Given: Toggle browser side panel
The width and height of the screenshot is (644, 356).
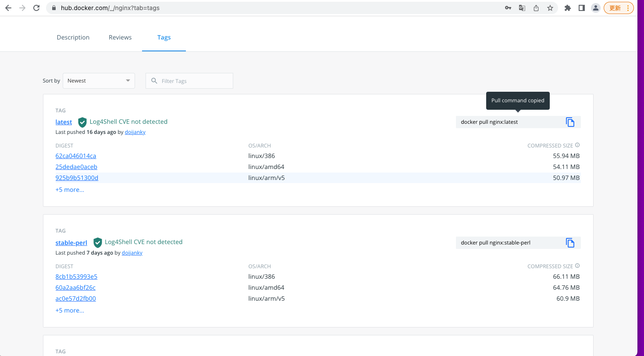Looking at the screenshot, I should (582, 8).
